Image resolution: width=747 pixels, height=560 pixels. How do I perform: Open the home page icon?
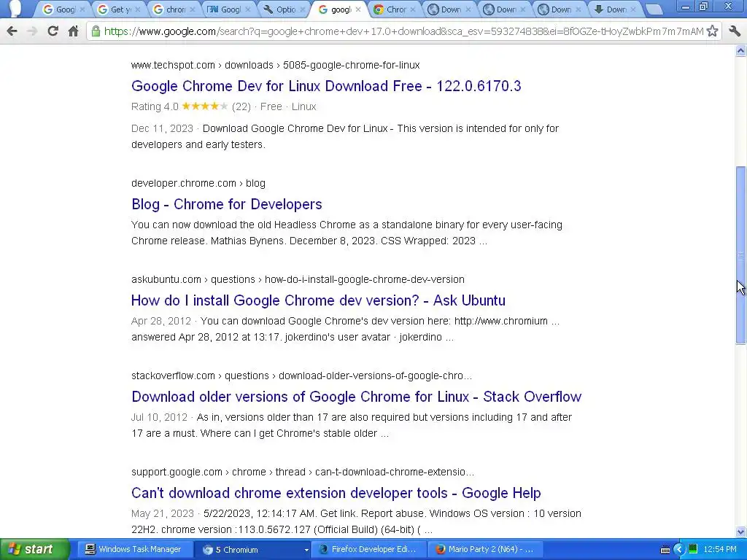point(73,31)
